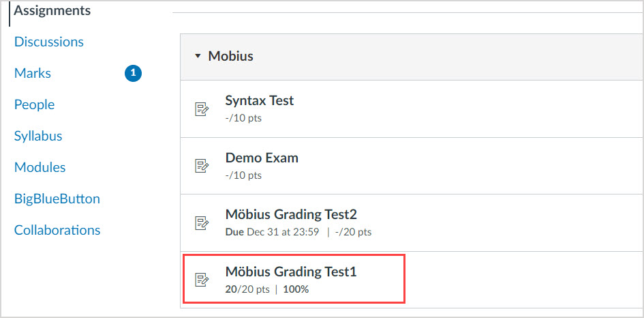Viewport: 644px width, 318px height.
Task: Open the Möbius Grading Test2 assignment
Action: point(291,214)
